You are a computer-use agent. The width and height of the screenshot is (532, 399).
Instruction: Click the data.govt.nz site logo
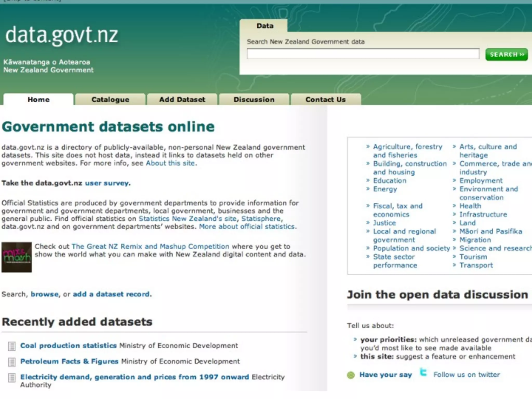[x=62, y=35]
